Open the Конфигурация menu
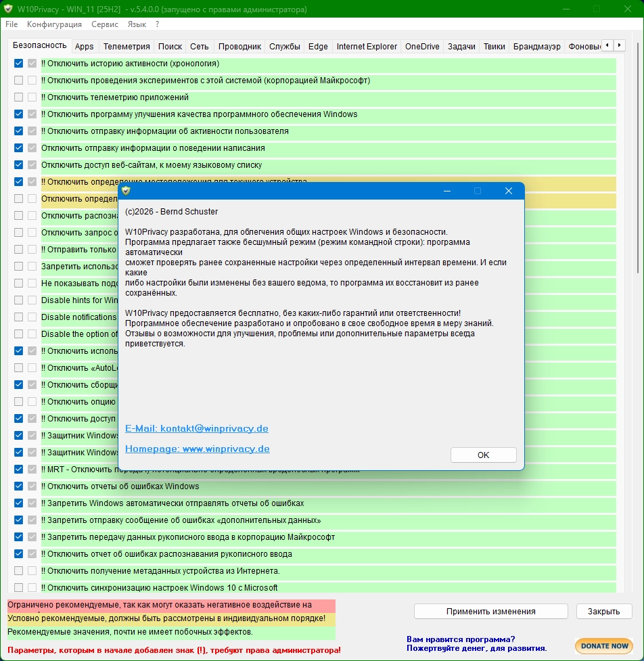Image resolution: width=644 pixels, height=661 pixels. point(54,24)
